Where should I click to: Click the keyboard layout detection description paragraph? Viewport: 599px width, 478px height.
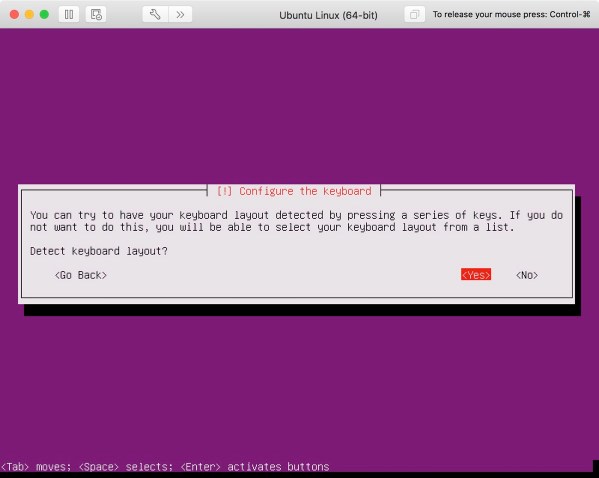click(296, 221)
